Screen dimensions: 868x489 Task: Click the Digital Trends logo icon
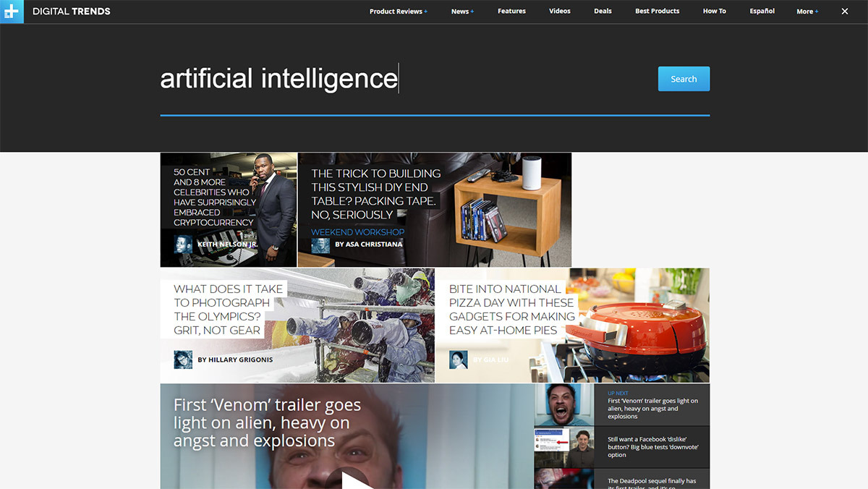12,12
